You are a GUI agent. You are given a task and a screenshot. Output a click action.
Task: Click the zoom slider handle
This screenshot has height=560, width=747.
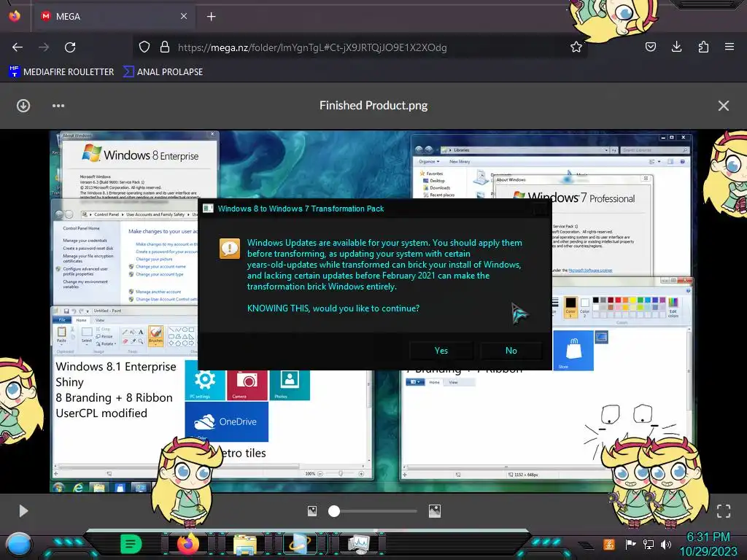point(334,511)
